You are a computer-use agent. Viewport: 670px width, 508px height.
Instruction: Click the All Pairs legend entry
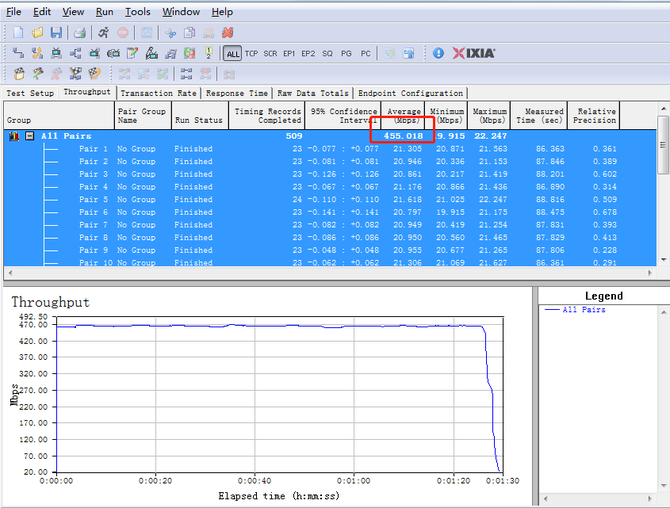584,310
